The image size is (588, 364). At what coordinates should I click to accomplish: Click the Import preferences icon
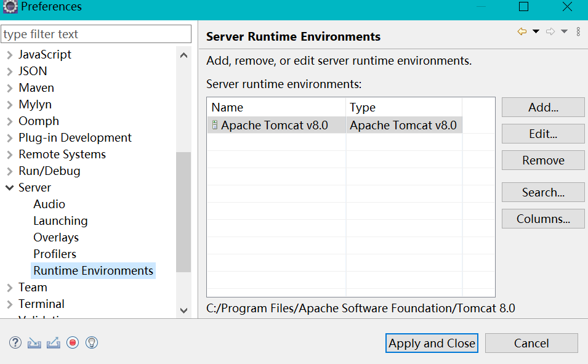[x=34, y=343]
